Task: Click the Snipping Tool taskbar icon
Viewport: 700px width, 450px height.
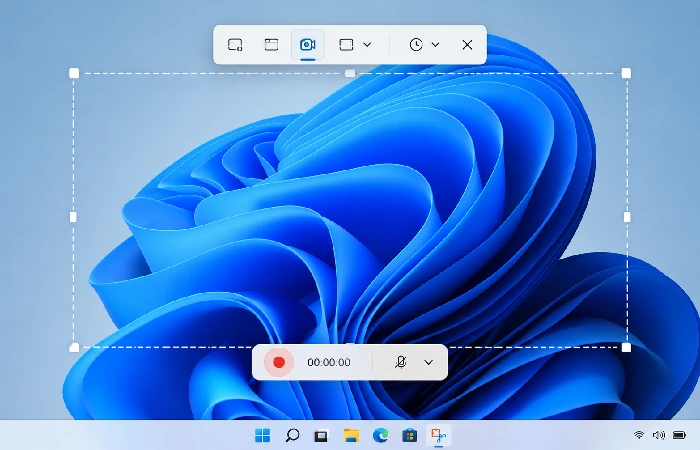Action: (438, 435)
